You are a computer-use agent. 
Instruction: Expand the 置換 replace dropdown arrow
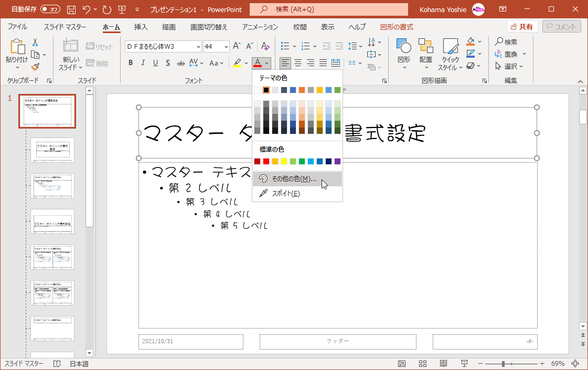524,54
